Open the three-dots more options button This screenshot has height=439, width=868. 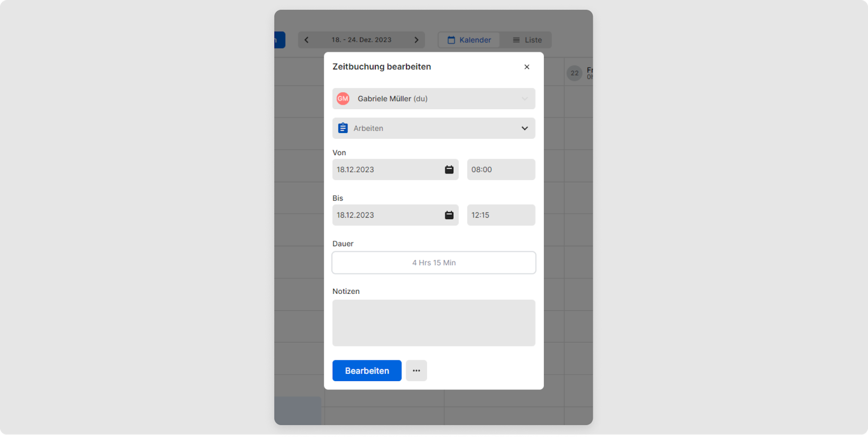[x=416, y=371]
